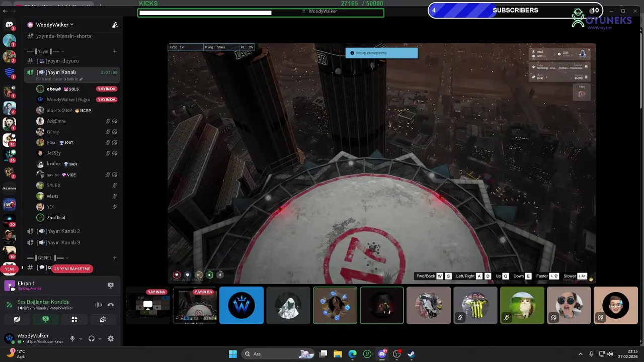Watch obsyd's stream YAYINDA badge
The width and height of the screenshot is (644, 362).
[107, 89]
